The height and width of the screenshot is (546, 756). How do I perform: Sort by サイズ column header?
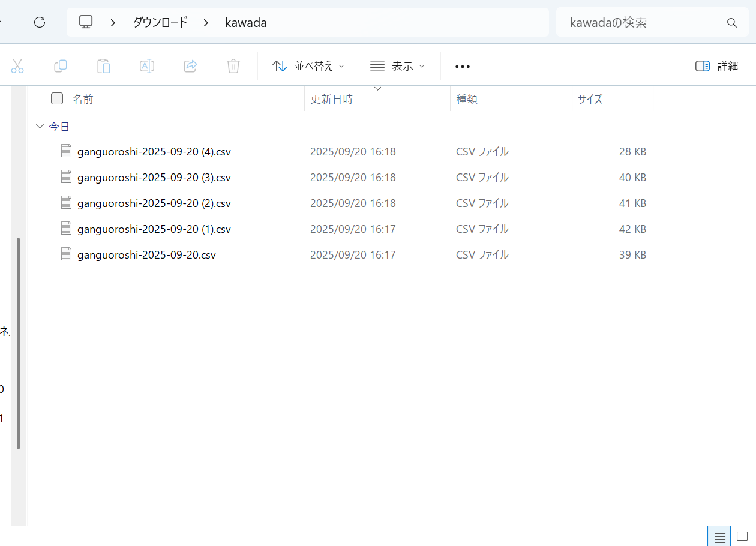[590, 100]
